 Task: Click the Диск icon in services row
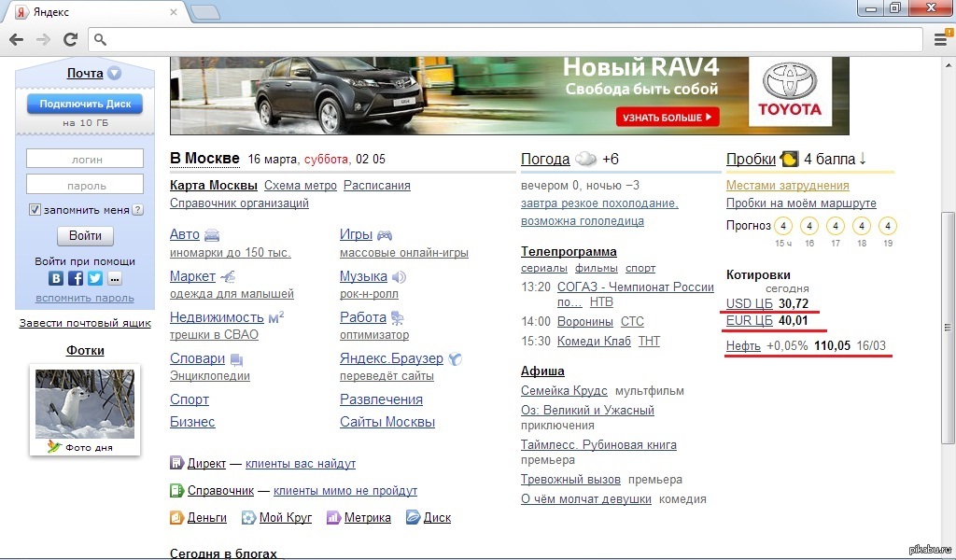(413, 518)
